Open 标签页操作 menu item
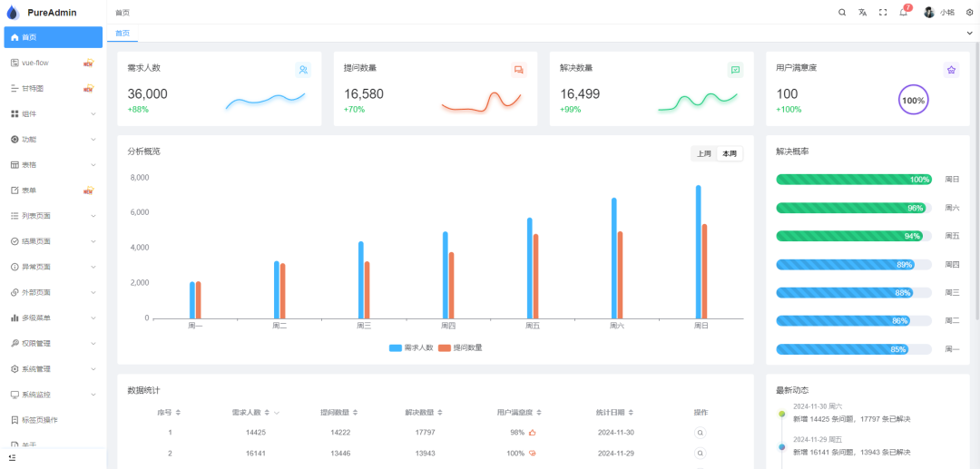980x469 pixels. point(54,420)
